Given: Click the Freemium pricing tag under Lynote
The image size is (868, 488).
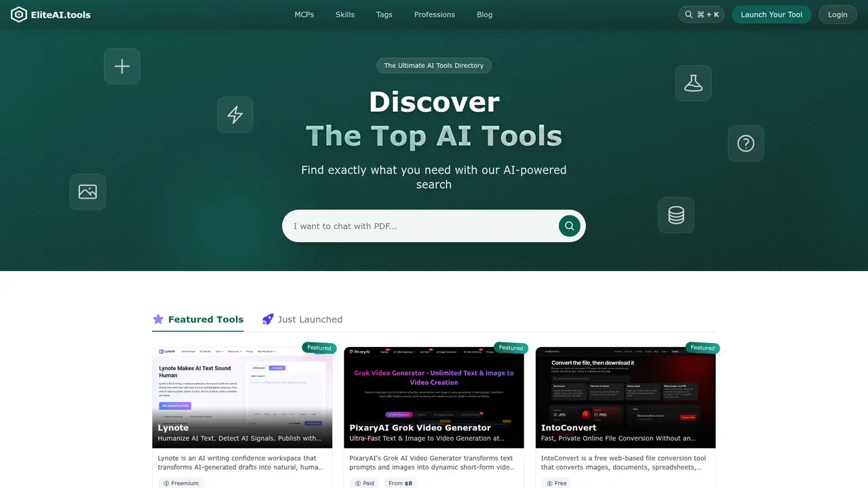Looking at the screenshot, I should point(181,483).
